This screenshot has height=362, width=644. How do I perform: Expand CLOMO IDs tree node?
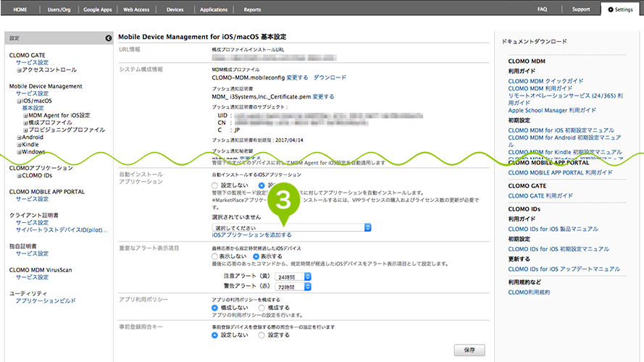click(19, 176)
